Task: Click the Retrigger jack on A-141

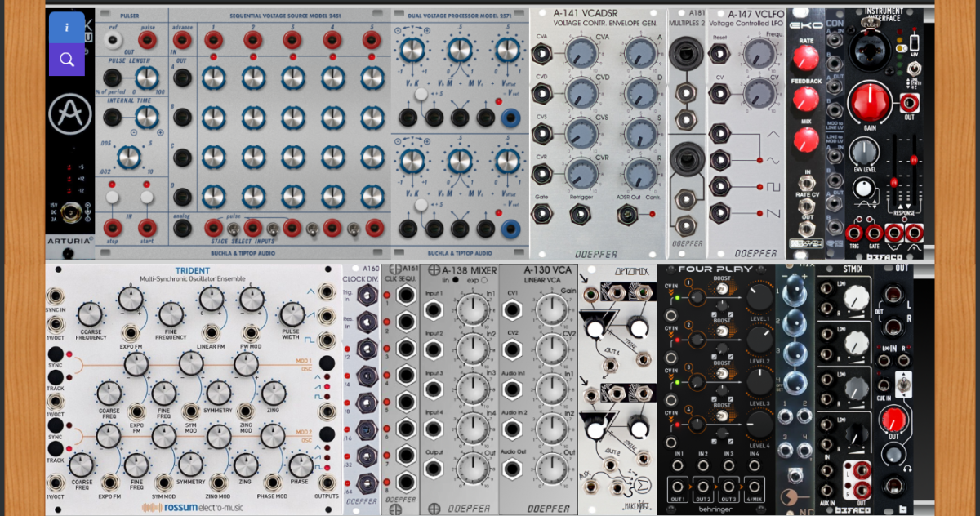Action: coord(581,213)
